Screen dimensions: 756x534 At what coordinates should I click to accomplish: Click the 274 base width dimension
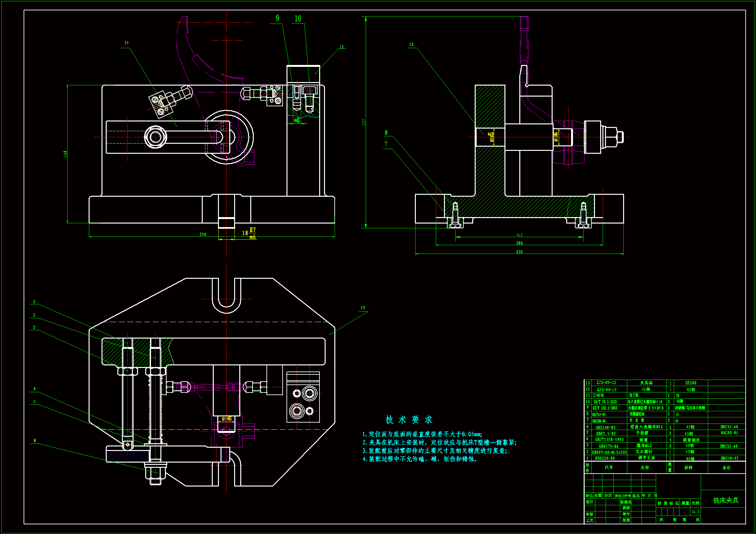(x=203, y=234)
